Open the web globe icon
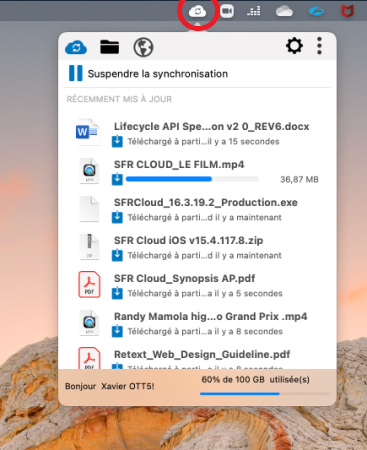 [x=143, y=47]
